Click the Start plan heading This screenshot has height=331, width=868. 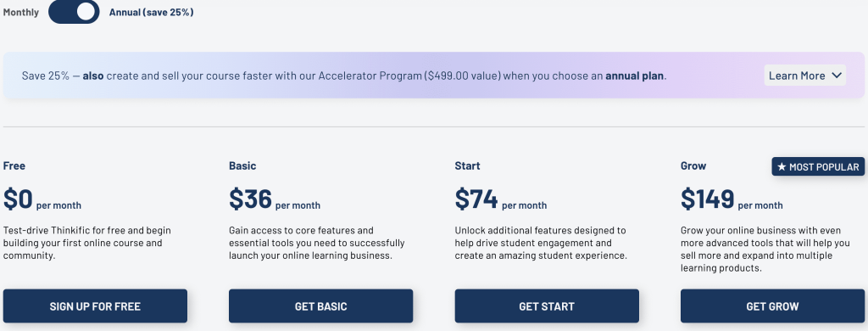pos(467,165)
